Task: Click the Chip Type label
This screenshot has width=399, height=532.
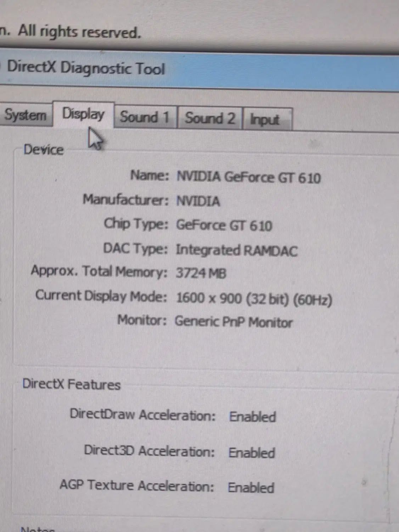Action: (x=136, y=224)
